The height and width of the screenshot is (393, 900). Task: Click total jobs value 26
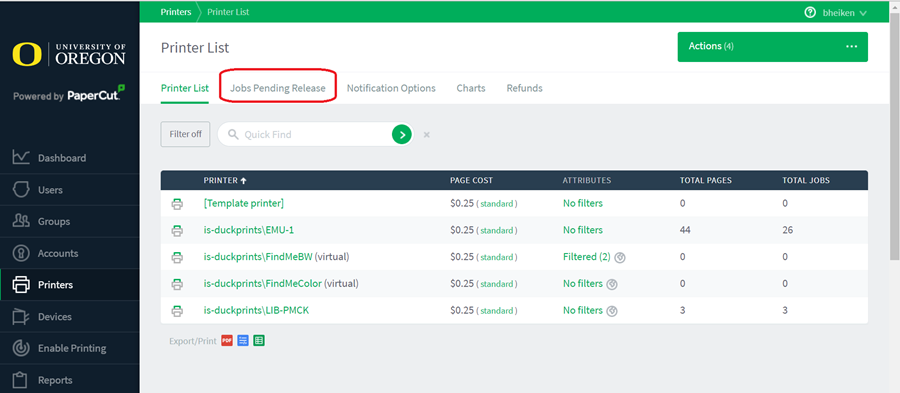[788, 230]
